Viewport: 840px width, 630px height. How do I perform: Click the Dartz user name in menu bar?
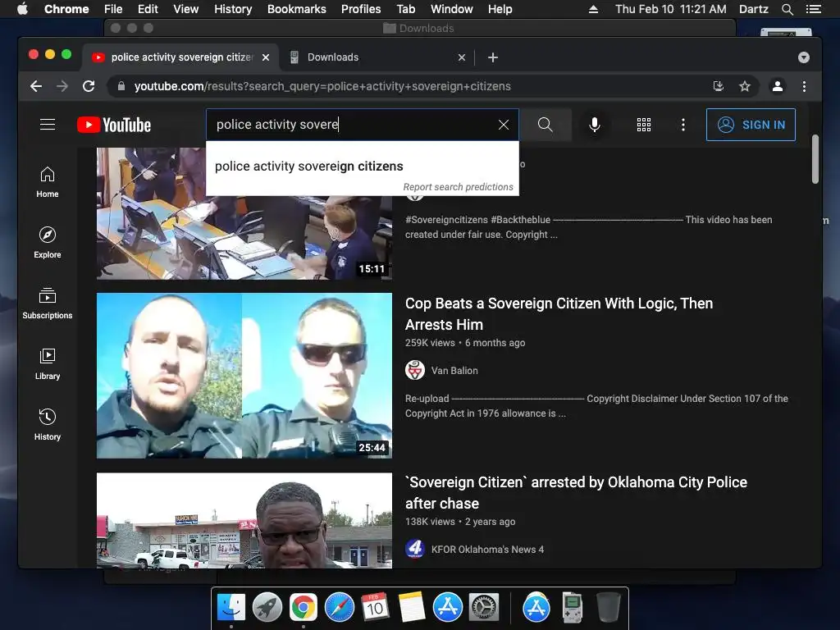[753, 9]
